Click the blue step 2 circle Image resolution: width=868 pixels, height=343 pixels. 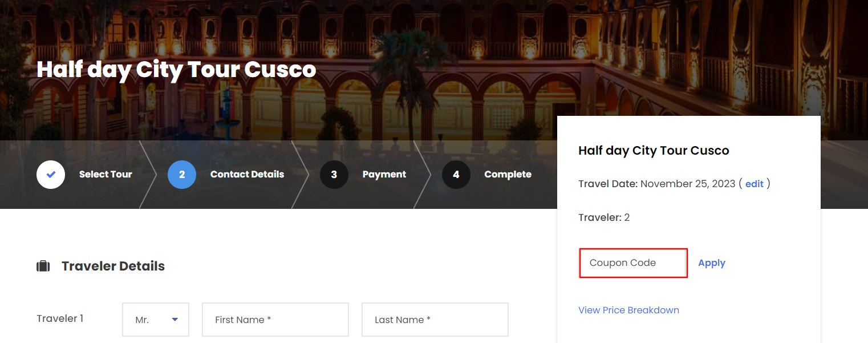tap(182, 175)
